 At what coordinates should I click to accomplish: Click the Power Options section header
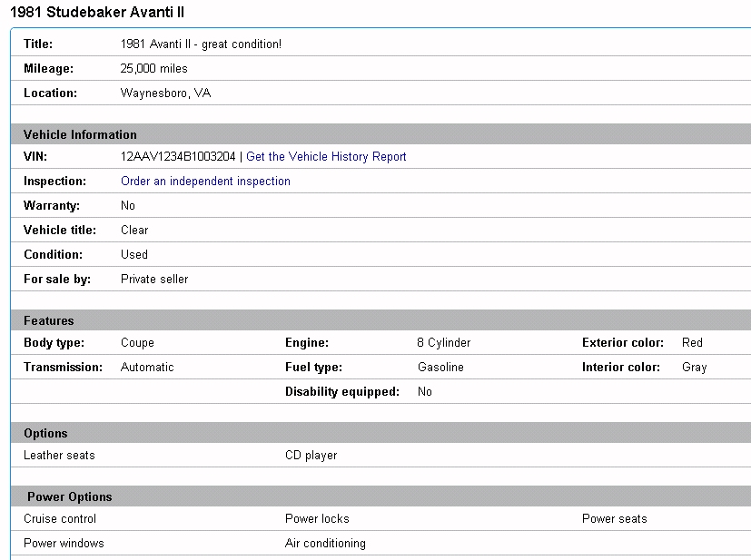click(x=70, y=496)
